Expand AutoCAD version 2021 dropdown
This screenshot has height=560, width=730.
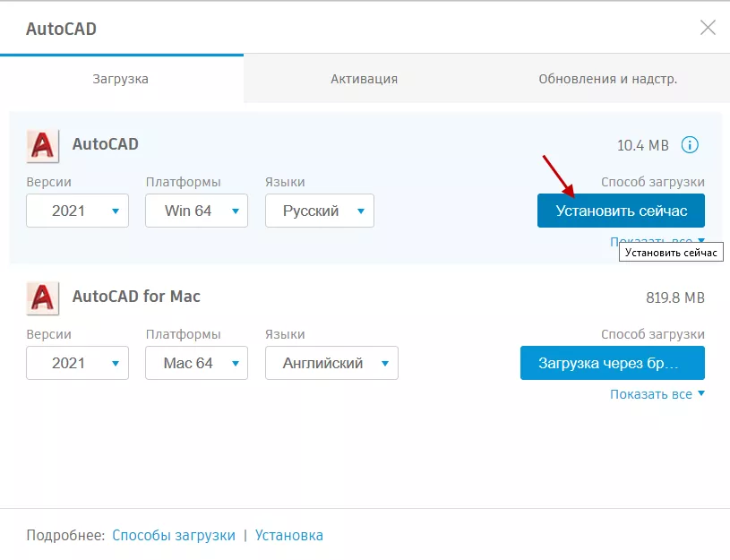point(78,211)
